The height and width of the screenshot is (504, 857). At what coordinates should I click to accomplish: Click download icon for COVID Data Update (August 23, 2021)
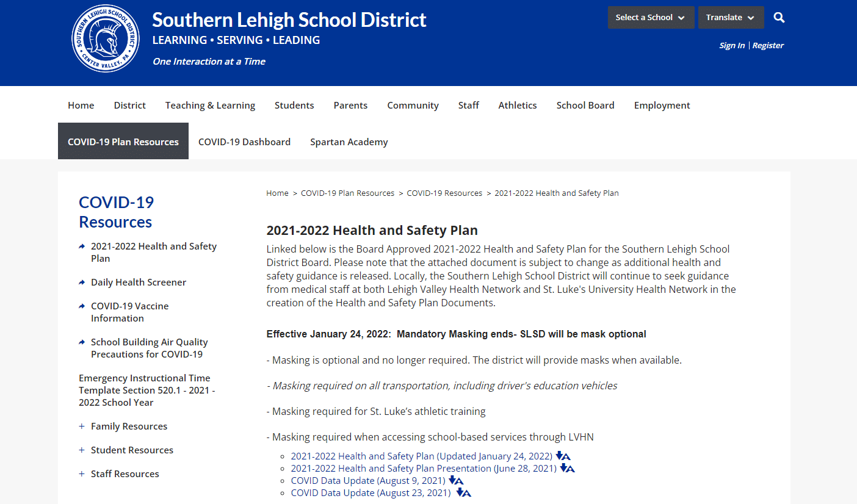click(463, 492)
